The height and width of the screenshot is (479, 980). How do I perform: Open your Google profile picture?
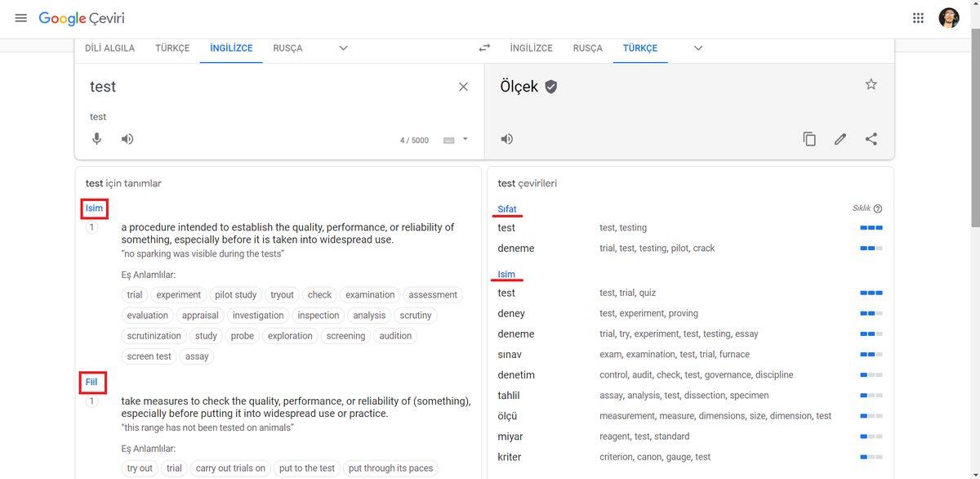point(948,17)
